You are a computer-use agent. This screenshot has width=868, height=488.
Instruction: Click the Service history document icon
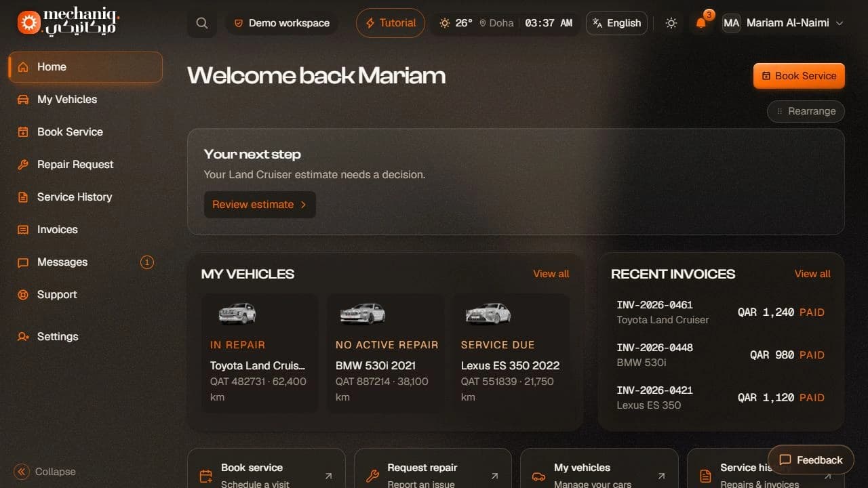(705, 476)
